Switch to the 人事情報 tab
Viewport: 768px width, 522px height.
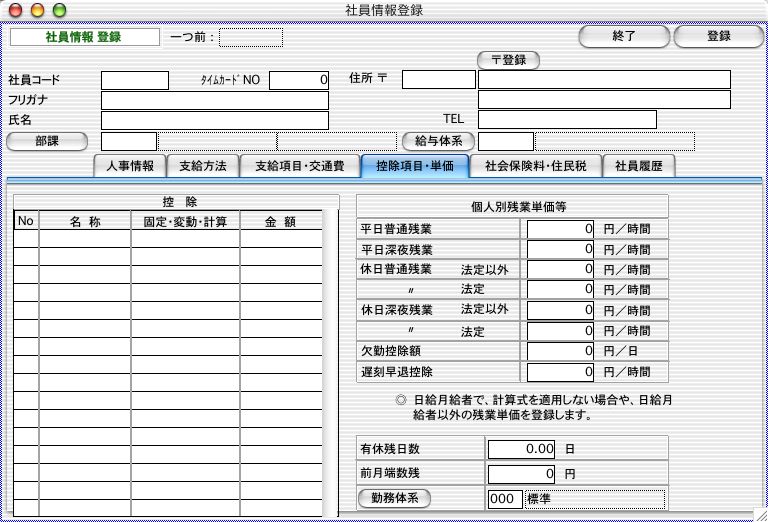[128, 166]
